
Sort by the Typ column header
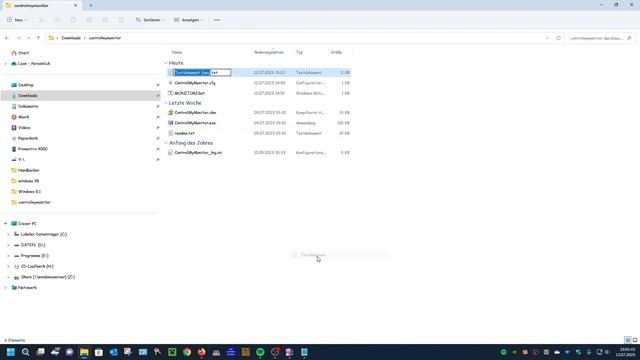click(300, 52)
